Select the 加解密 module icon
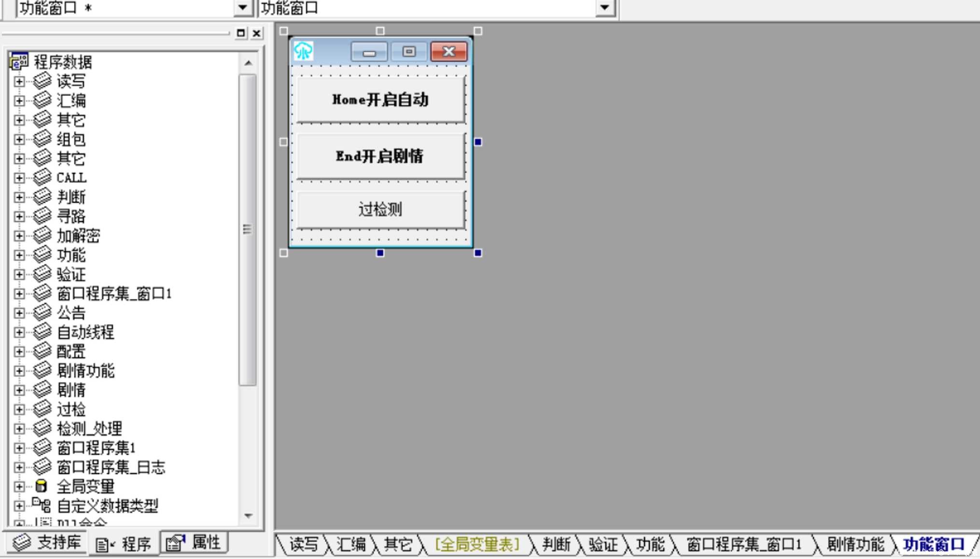 click(42, 235)
